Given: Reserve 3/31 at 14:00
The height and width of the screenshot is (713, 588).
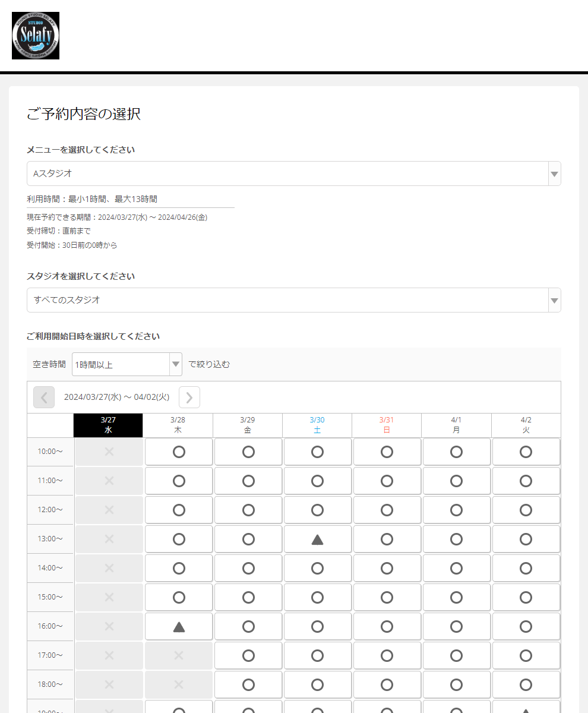Looking at the screenshot, I should coord(387,568).
